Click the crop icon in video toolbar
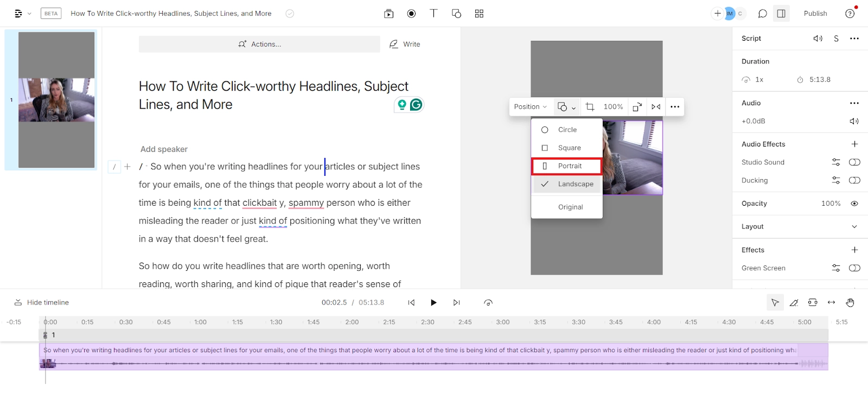Viewport: 868px width, 393px height. pyautogui.click(x=590, y=107)
